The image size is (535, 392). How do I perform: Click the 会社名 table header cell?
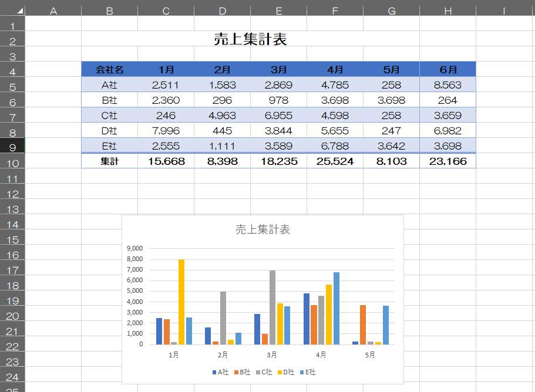109,69
